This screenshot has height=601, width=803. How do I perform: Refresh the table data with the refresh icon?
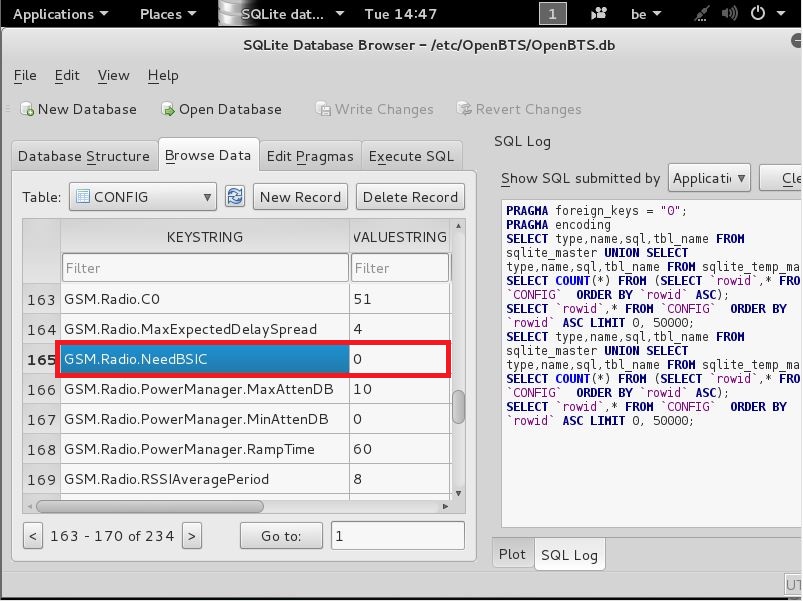click(235, 197)
